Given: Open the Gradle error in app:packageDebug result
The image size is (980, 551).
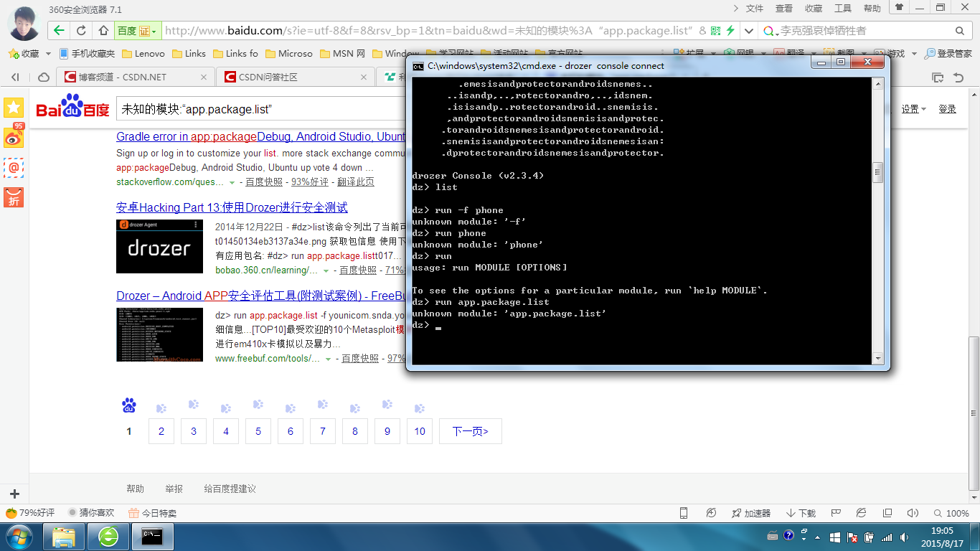Looking at the screenshot, I should click(260, 136).
